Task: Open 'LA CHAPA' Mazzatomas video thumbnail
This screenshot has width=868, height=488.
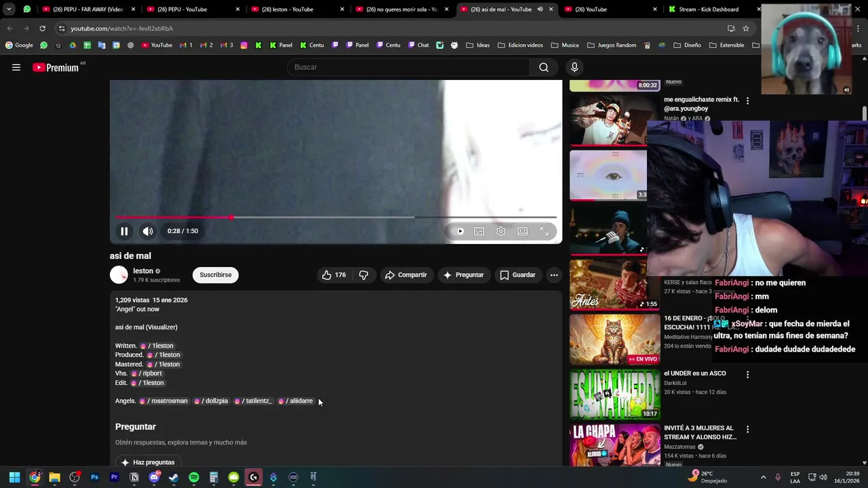Action: pyautogui.click(x=614, y=446)
